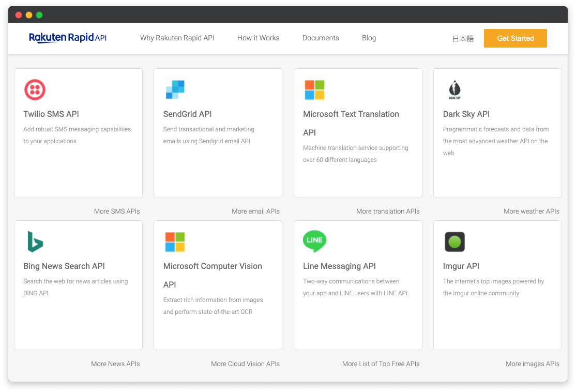Navigate to Documents in the navbar
The height and width of the screenshot is (392, 576).
coord(321,38)
